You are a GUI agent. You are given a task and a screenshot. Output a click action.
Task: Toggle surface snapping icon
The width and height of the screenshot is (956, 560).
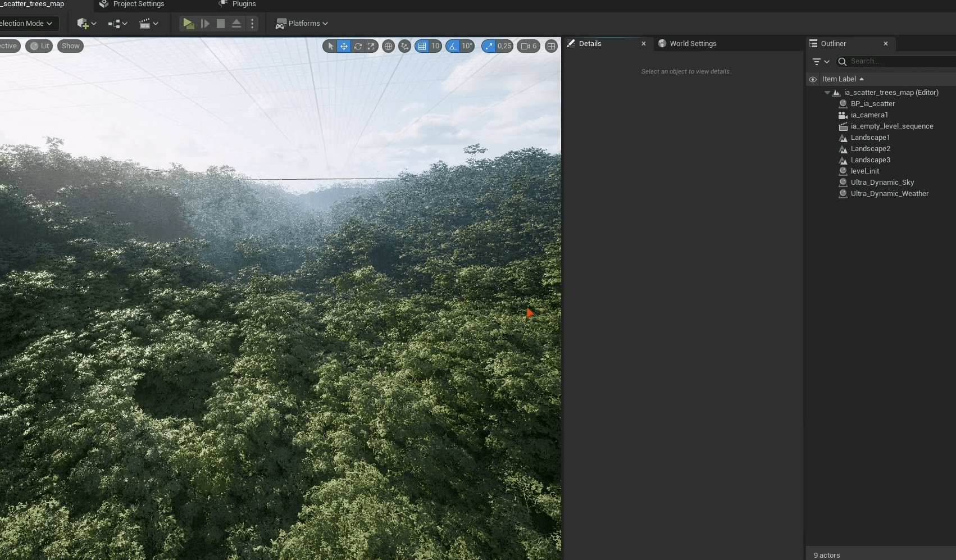404,46
